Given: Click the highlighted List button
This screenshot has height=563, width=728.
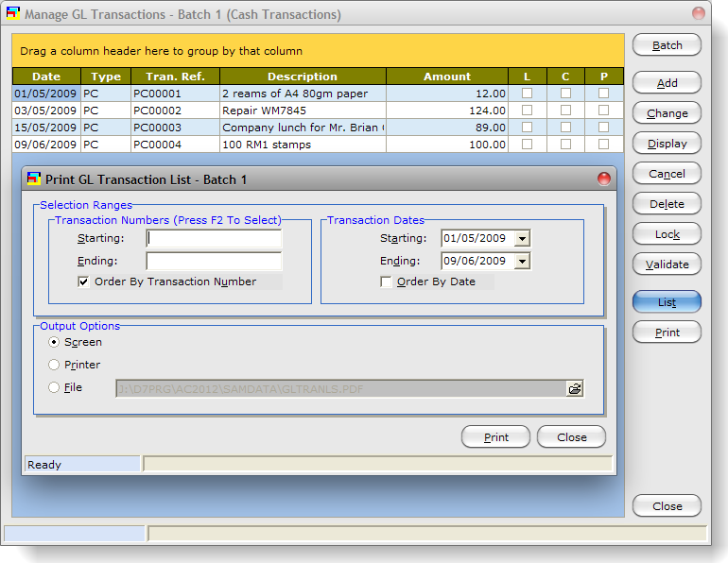Looking at the screenshot, I should coord(667,302).
